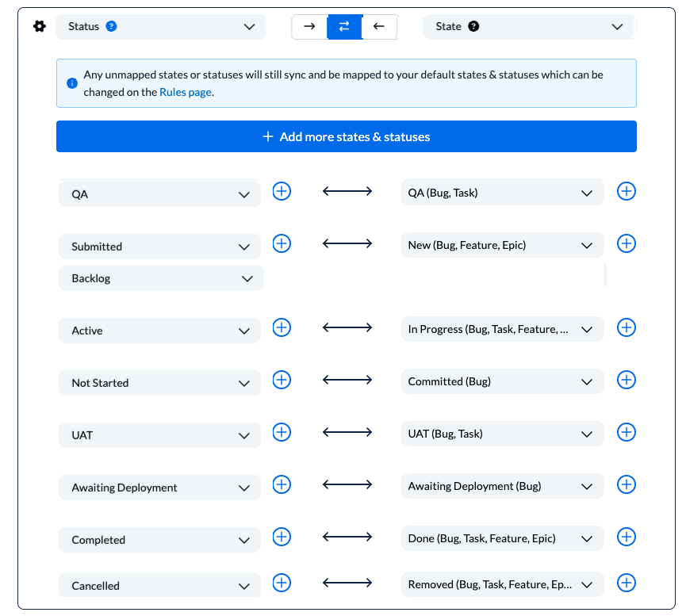The width and height of the screenshot is (686, 616).
Task: Click the two-way arrow in Active row
Action: 347,327
